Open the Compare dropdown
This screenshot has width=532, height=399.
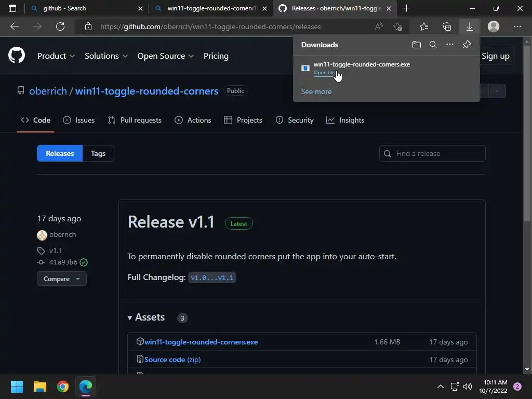62,279
